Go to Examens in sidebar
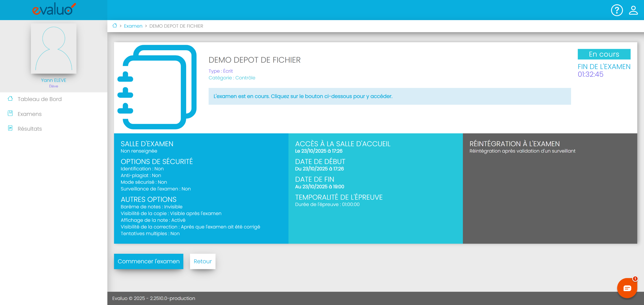This screenshot has width=644, height=305. click(30, 114)
